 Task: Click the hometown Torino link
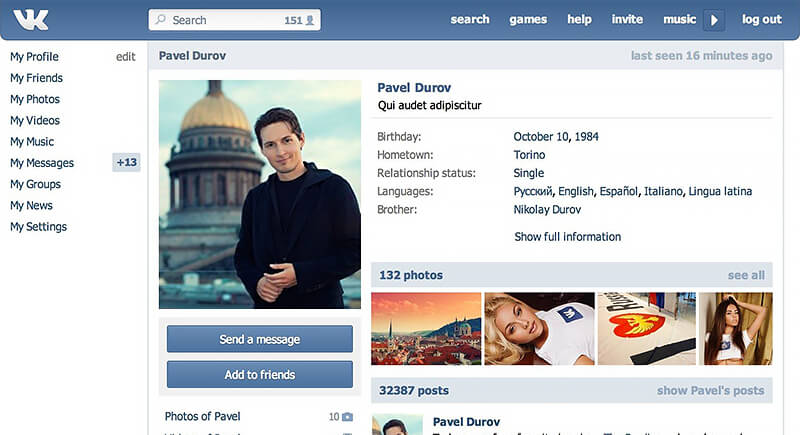coord(529,155)
